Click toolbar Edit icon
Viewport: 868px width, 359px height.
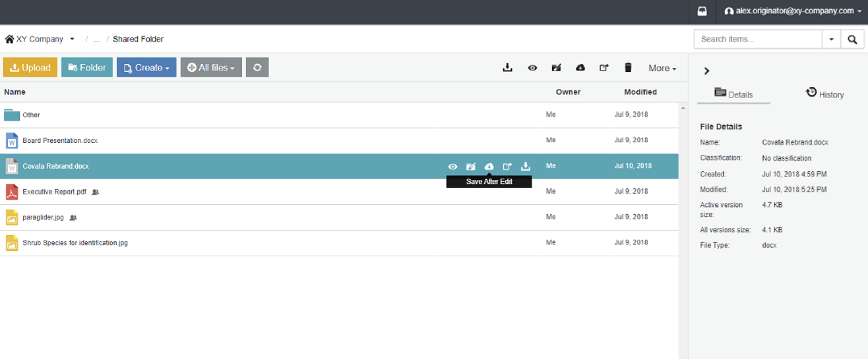pos(557,67)
